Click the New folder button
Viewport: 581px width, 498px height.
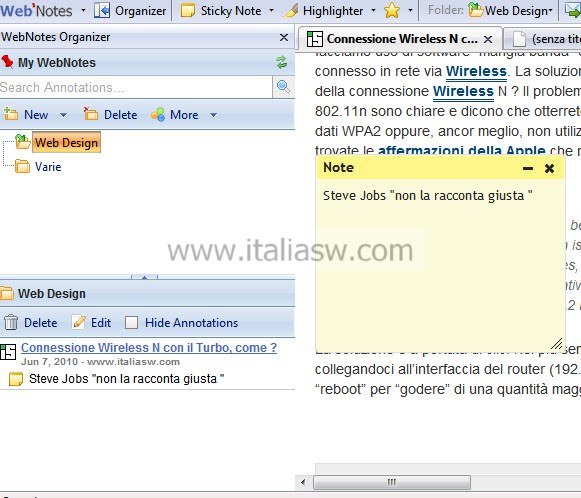27,114
